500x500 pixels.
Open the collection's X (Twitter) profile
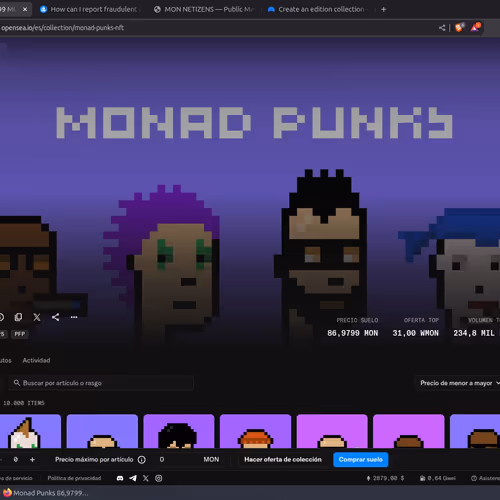[37, 317]
